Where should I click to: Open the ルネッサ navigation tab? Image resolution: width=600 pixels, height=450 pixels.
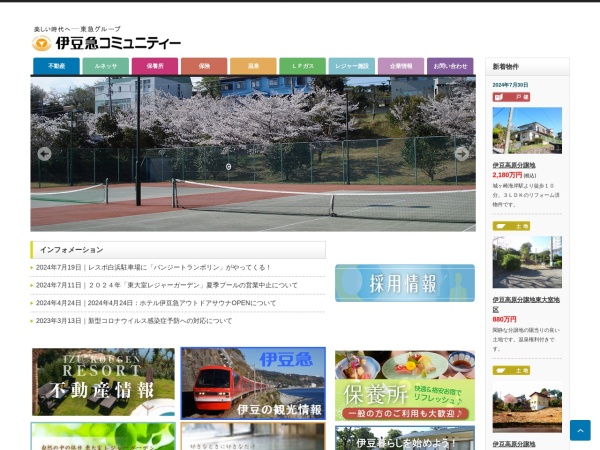106,66
